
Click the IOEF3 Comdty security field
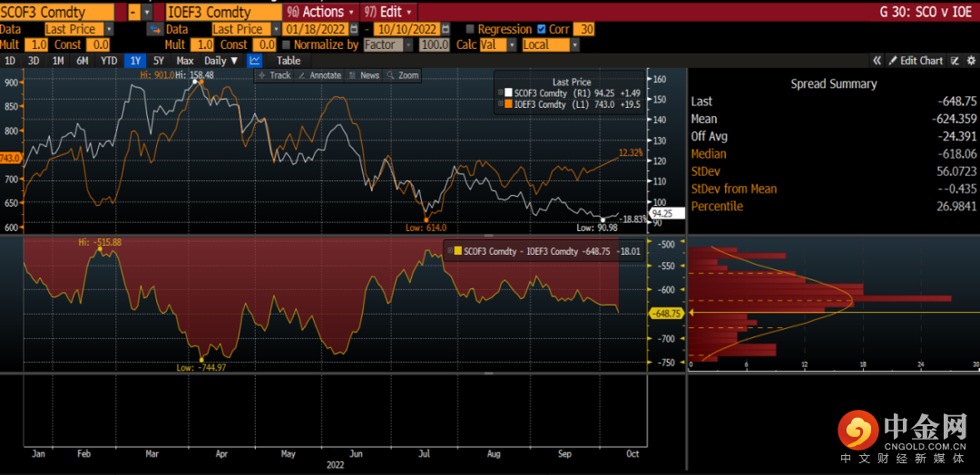point(223,12)
